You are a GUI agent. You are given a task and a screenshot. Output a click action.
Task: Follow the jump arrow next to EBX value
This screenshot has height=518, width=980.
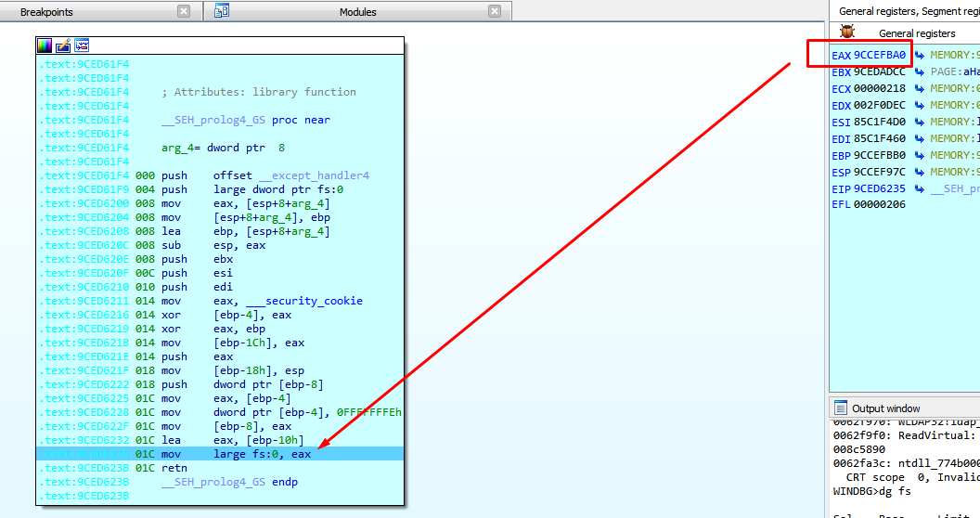click(920, 72)
